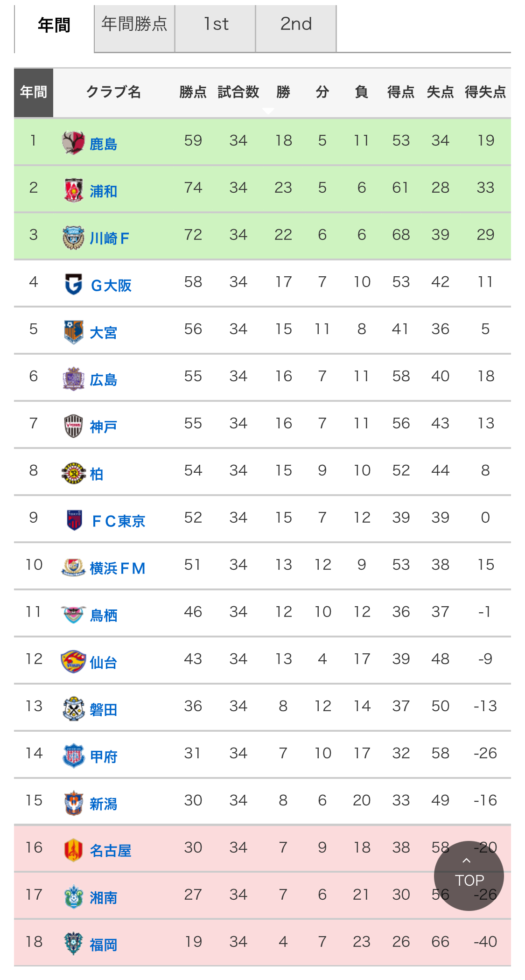Click the Nagoya (名古屋) club emblem

pyautogui.click(x=73, y=850)
